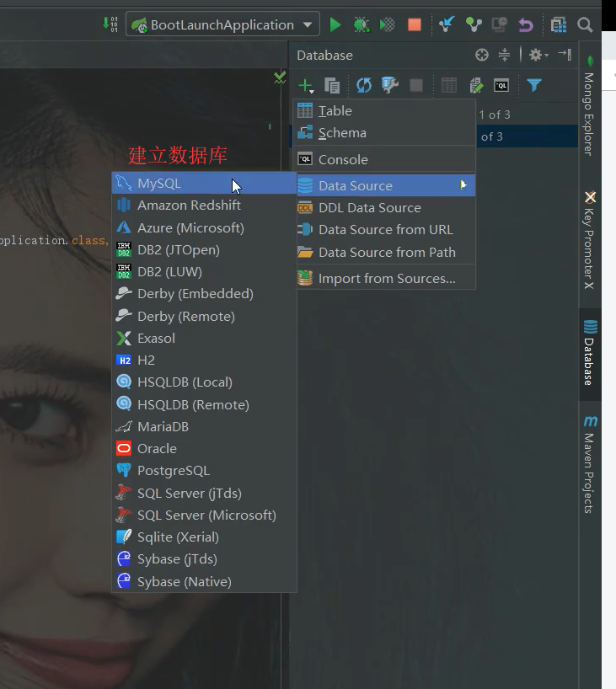Select Derby (Remote) data source
Viewport: 616px width, 689px height.
tap(205, 317)
